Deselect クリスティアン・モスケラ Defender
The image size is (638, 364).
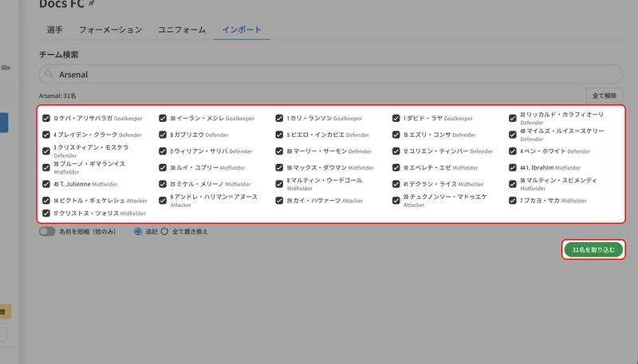click(46, 151)
